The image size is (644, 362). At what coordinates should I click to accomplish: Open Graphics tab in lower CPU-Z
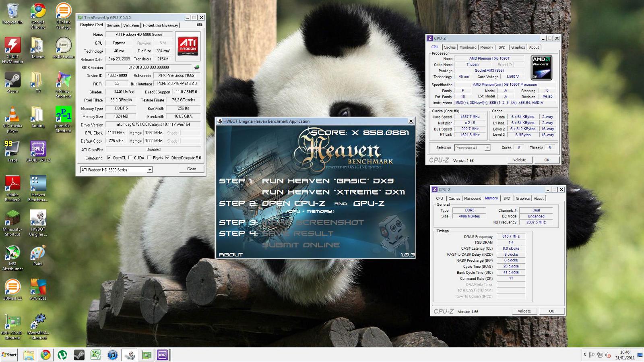coord(522,199)
